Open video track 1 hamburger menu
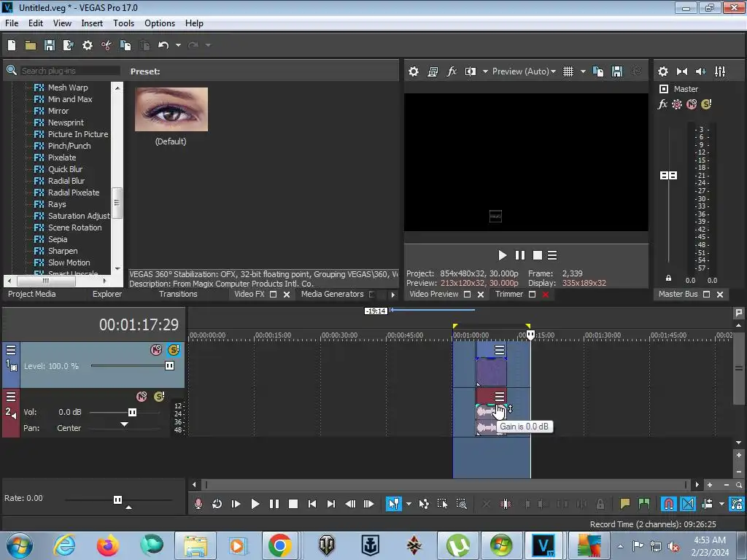The image size is (747, 560). (11, 350)
